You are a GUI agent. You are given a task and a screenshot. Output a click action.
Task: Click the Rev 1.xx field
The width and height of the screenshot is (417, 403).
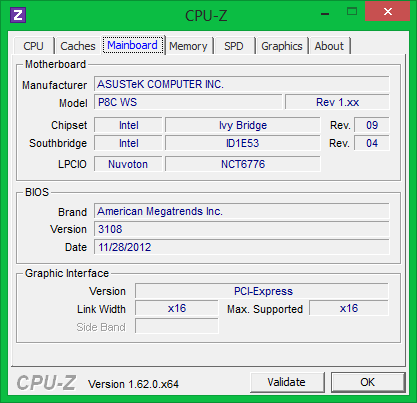[x=337, y=102]
